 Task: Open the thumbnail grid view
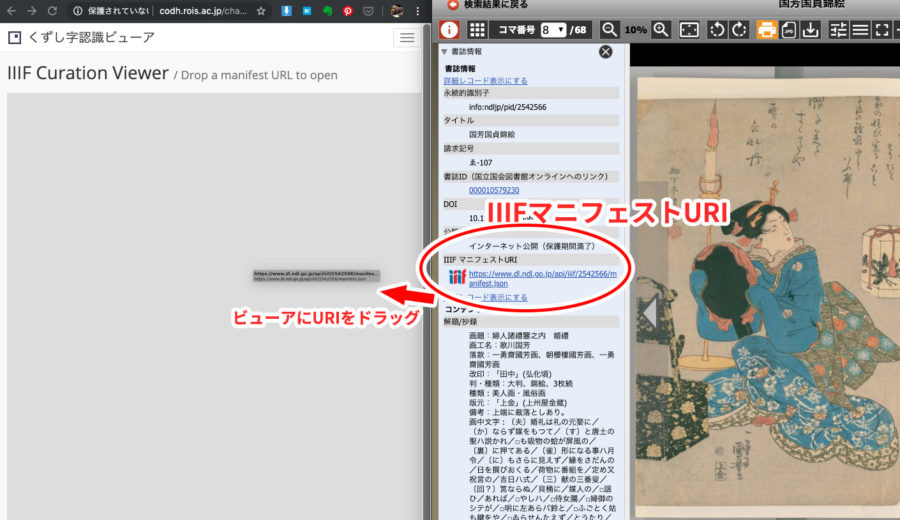pos(477,30)
